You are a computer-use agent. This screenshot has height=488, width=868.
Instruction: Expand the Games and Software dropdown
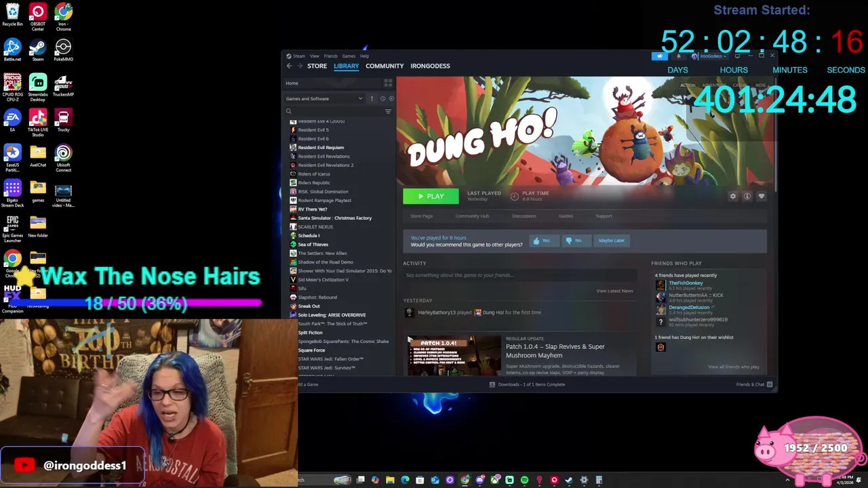pyautogui.click(x=324, y=98)
